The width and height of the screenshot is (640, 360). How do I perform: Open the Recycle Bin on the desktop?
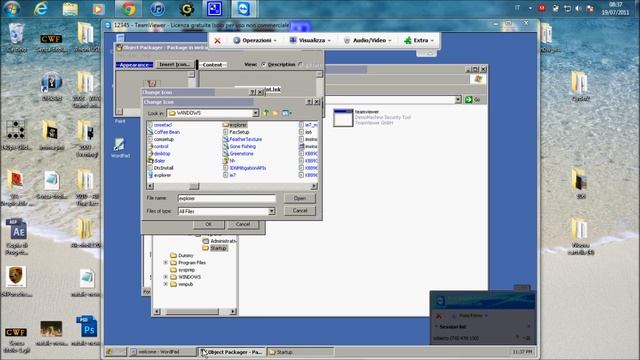pyautogui.click(x=16, y=38)
